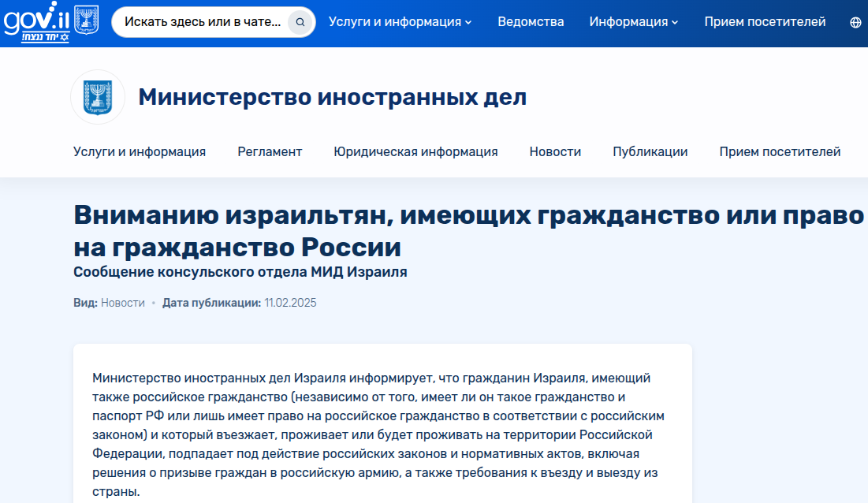Open the "Юридическая информация" tab
868x503 pixels.
point(415,151)
